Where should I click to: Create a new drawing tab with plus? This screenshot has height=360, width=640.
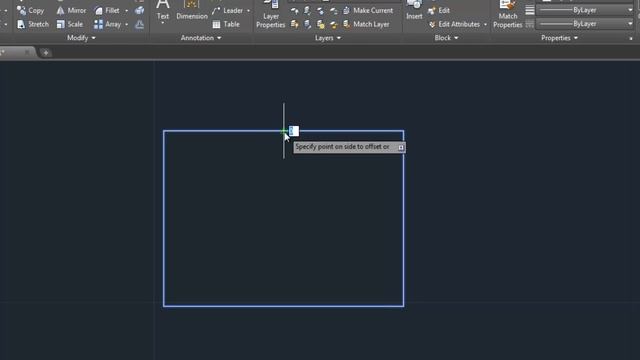coord(46,53)
